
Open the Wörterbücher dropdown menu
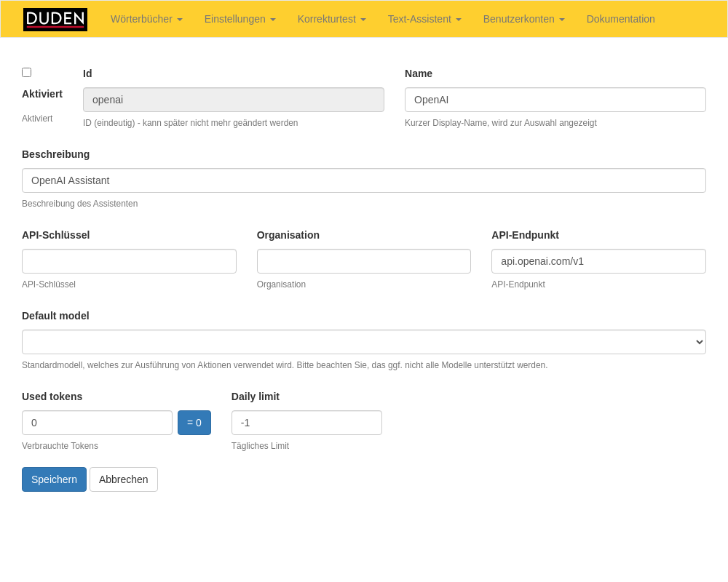click(x=146, y=19)
